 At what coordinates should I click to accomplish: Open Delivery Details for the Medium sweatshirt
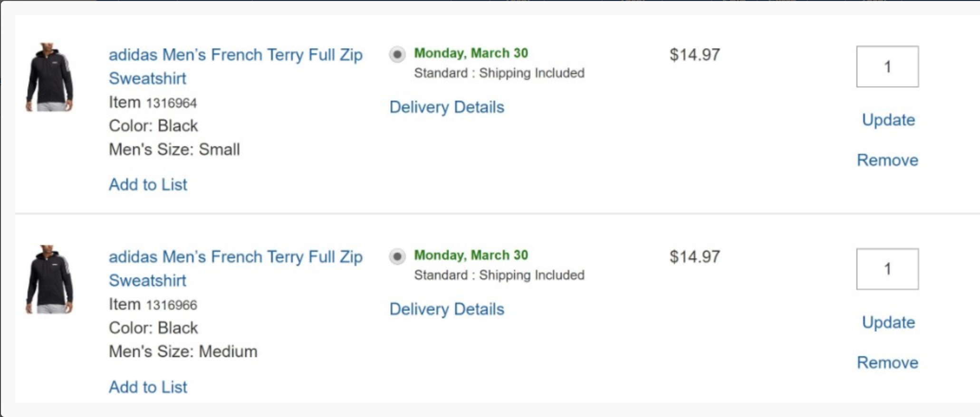tap(447, 309)
